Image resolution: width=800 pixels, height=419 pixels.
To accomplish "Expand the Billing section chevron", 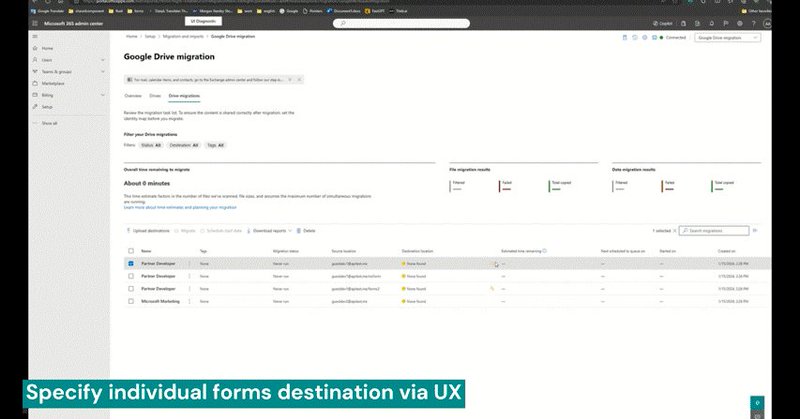I will tap(103, 95).
